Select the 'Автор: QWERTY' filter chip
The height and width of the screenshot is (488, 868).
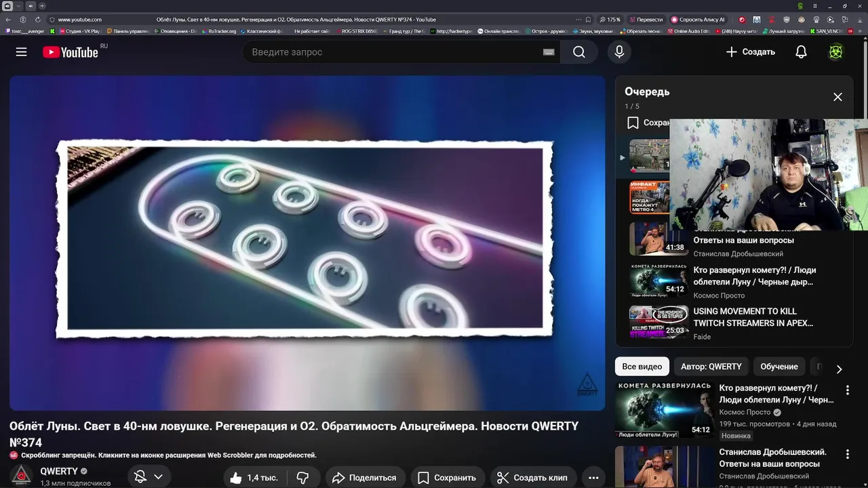point(711,367)
